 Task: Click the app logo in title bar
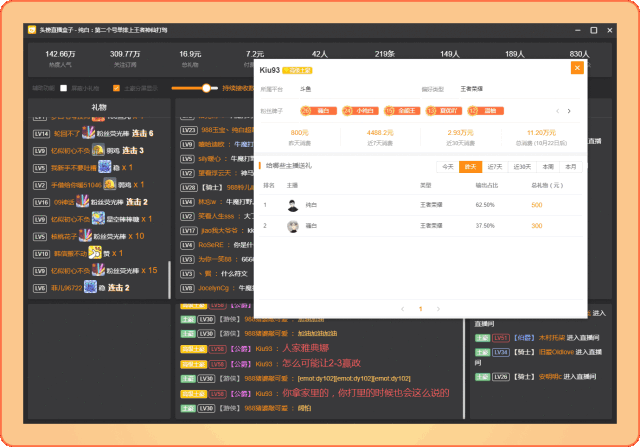(32, 32)
